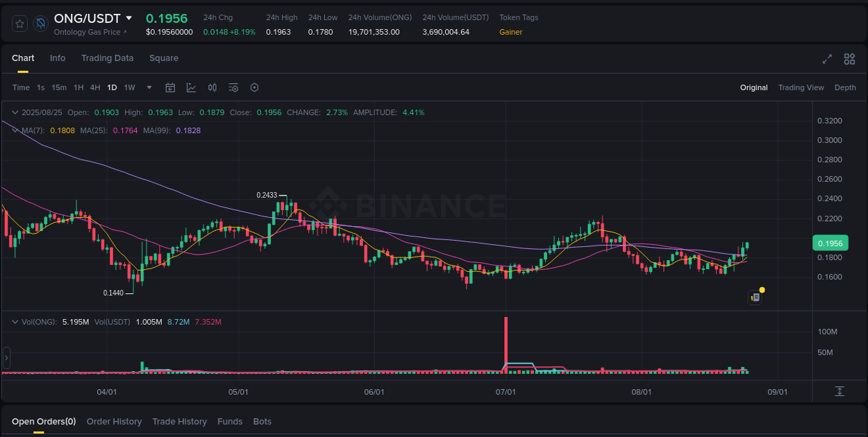Select the 4H timeframe
Viewport: 868px width, 437px height.
(95, 87)
